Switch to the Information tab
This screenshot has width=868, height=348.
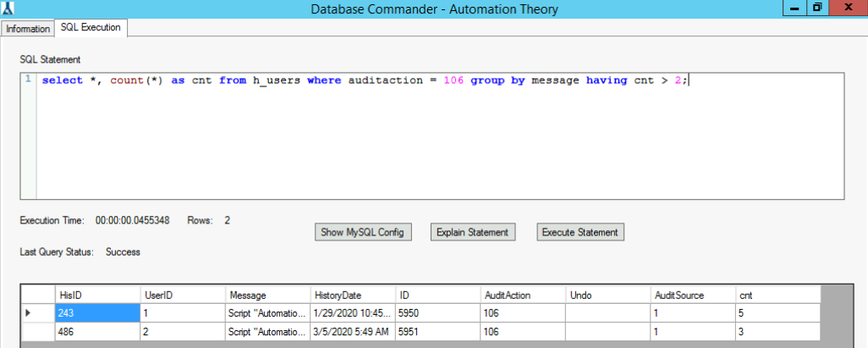click(28, 28)
